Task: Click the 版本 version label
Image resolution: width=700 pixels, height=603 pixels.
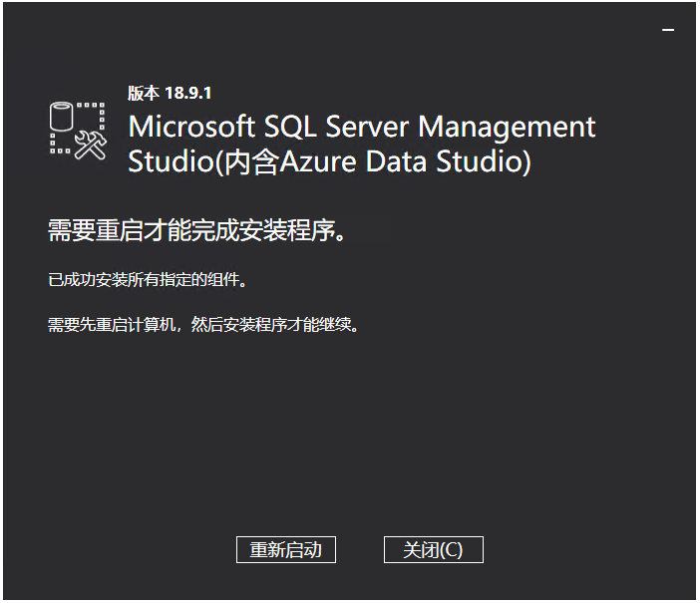Action: [143, 94]
